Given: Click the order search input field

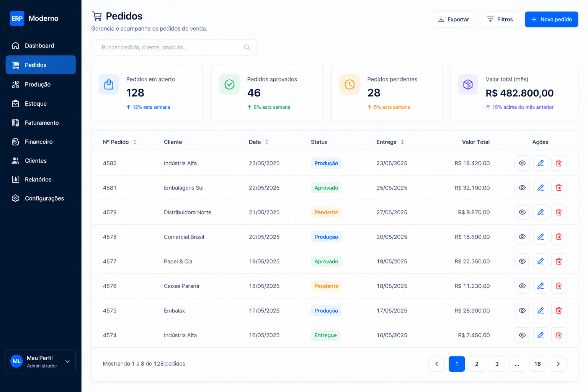Looking at the screenshot, I should [x=168, y=47].
